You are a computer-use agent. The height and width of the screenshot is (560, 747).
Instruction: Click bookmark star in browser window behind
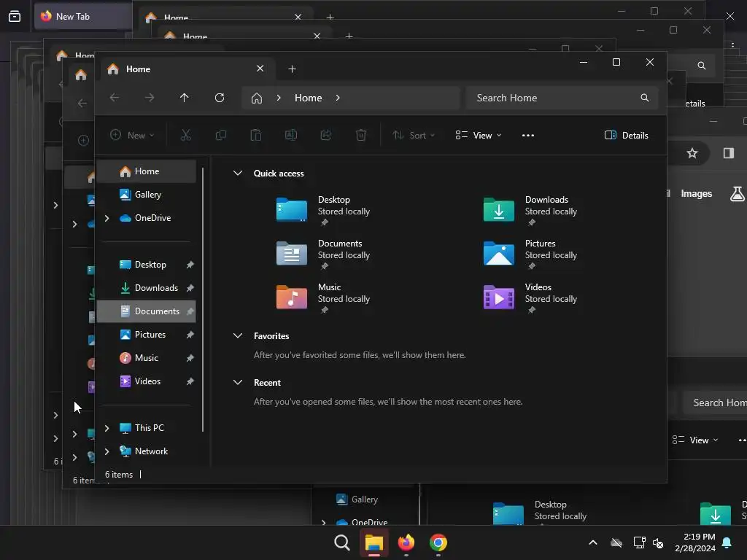(x=692, y=153)
